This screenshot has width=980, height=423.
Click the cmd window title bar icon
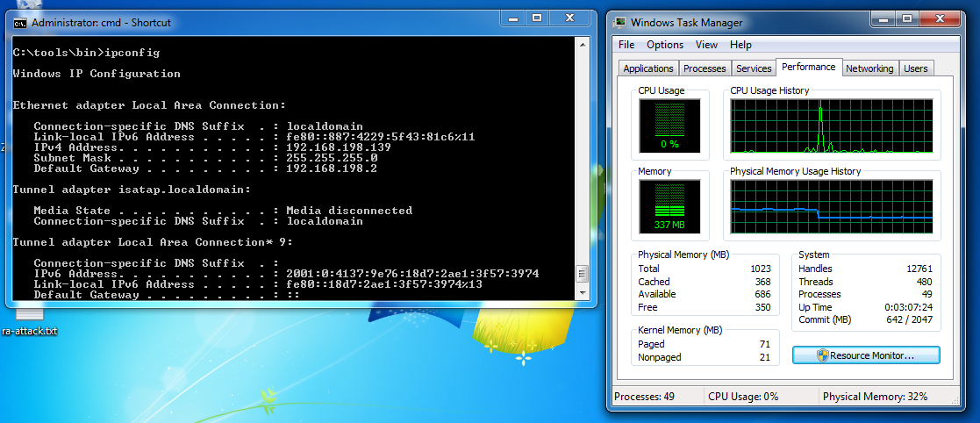tap(20, 23)
